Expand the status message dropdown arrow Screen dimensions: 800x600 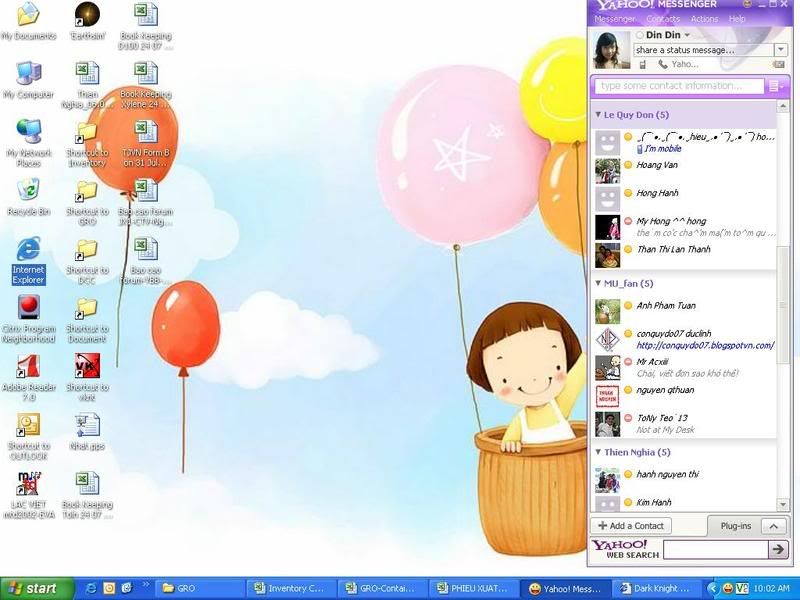(780, 50)
